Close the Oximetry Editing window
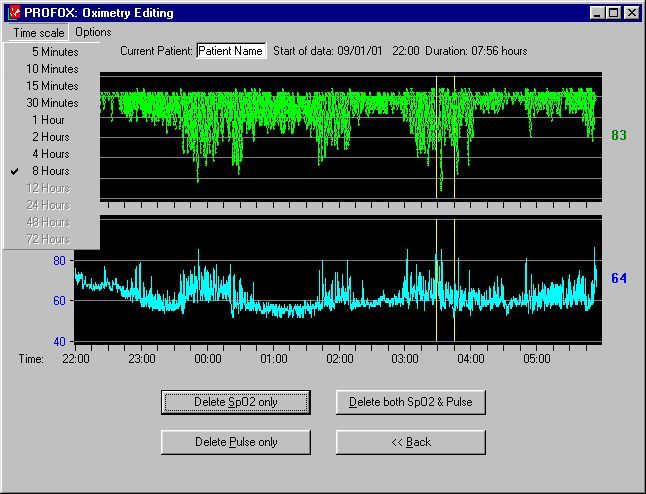 tap(631, 13)
